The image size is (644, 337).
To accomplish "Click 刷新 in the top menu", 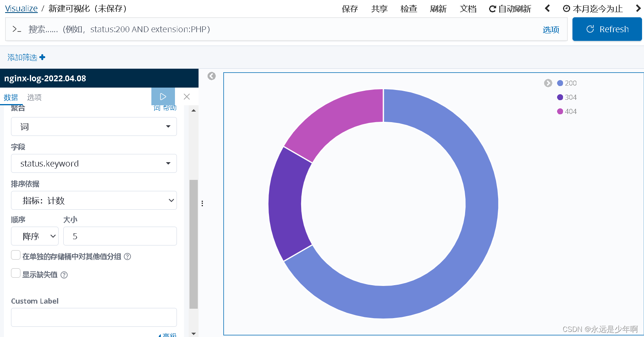I will [x=438, y=9].
